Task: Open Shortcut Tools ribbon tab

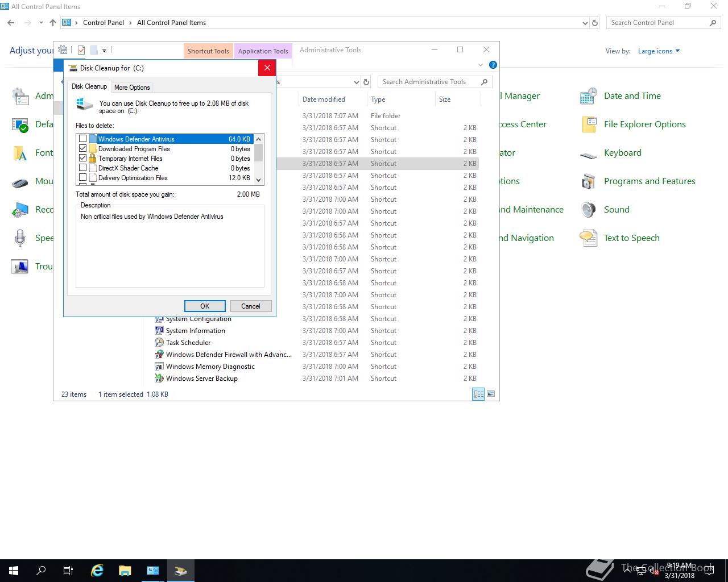Action: [208, 51]
